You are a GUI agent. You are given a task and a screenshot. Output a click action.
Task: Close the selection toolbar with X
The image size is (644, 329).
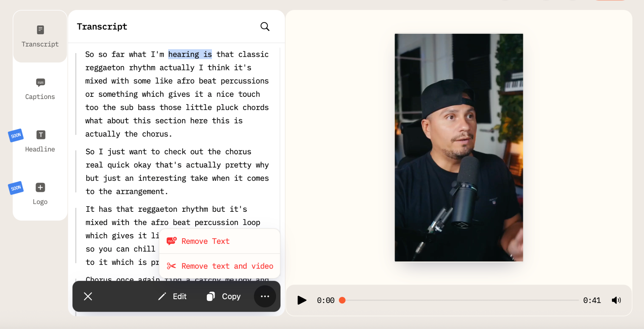(x=88, y=296)
